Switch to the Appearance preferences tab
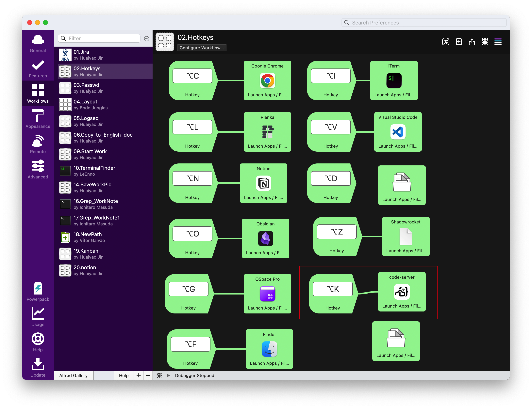 (x=38, y=119)
